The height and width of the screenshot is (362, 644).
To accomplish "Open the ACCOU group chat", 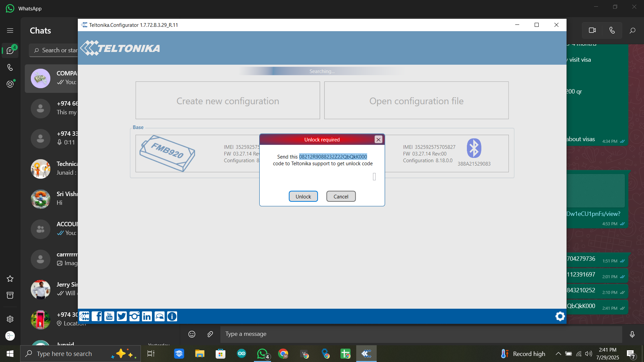I will (x=51, y=229).
